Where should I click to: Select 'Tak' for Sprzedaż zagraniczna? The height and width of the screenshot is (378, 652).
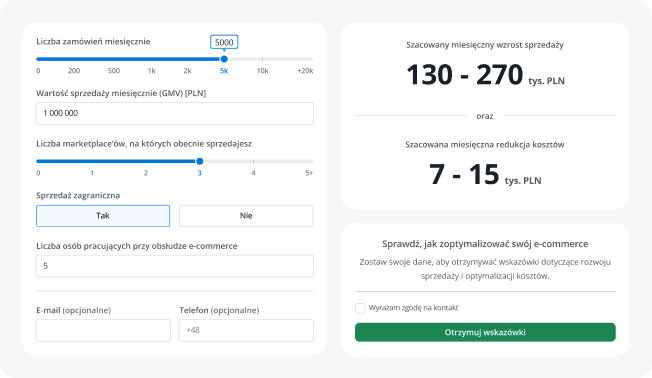coord(103,216)
